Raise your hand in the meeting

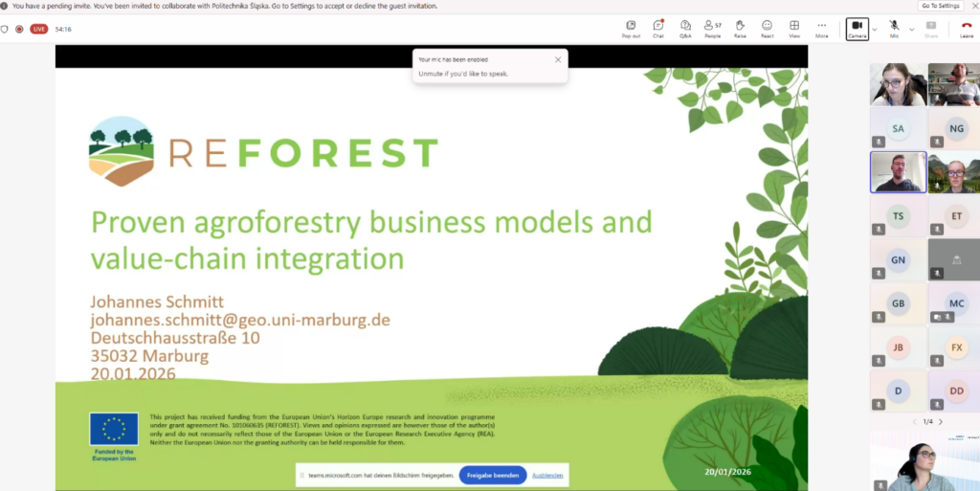click(x=740, y=28)
